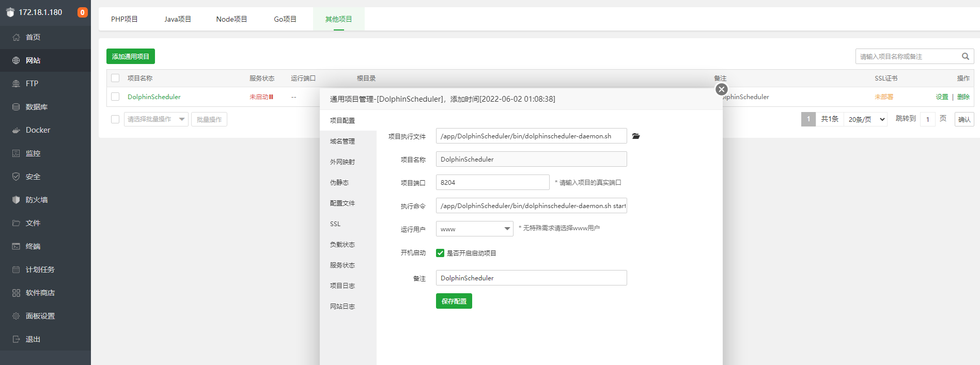Screen dimensions: 980x365
Task: Switch to the Node项目 tab
Action: (x=231, y=19)
